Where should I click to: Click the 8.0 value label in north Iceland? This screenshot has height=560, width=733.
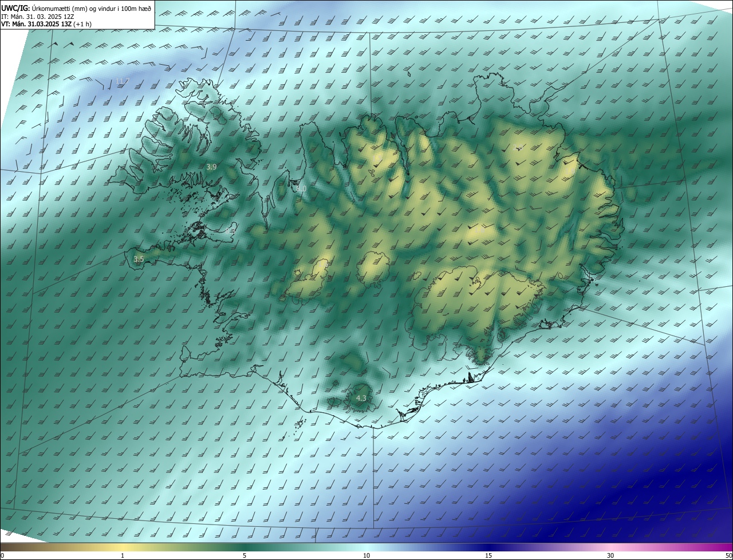301,188
